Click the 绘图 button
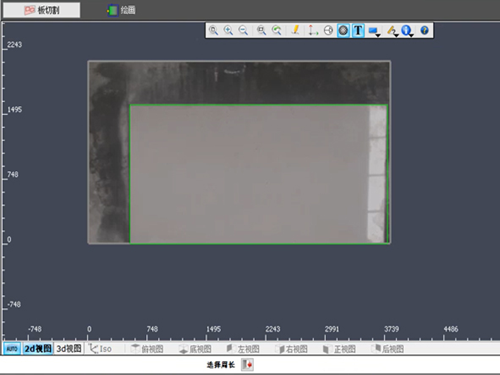The height and width of the screenshot is (375, 500). pyautogui.click(x=121, y=10)
